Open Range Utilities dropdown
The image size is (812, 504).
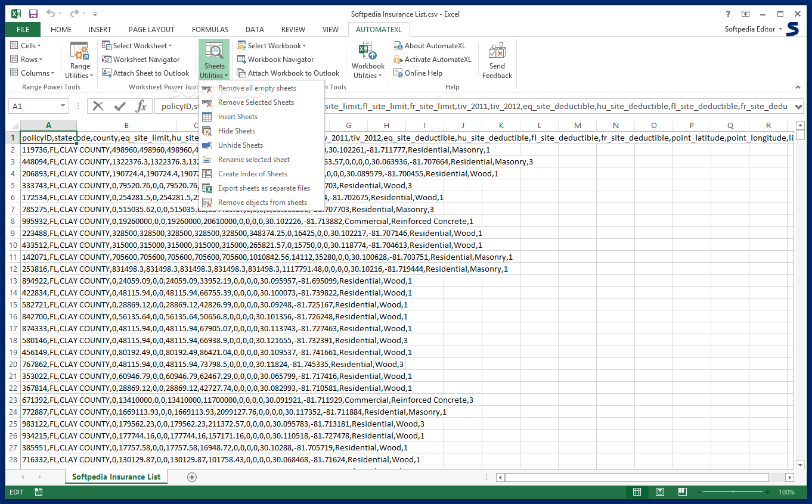tap(80, 60)
